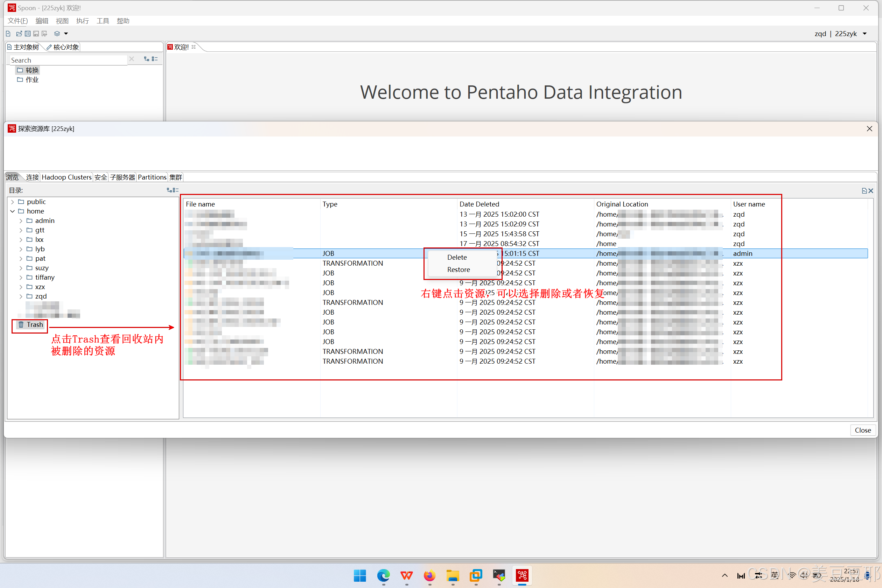
Task: Select the tiffany folder in tree
Action: pyautogui.click(x=45, y=278)
